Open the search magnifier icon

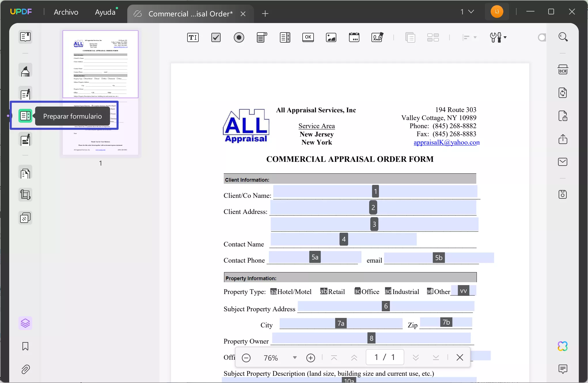pos(563,37)
